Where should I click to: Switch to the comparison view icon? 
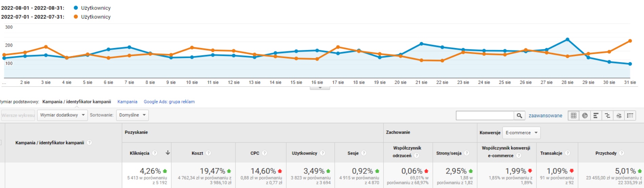tap(607, 116)
